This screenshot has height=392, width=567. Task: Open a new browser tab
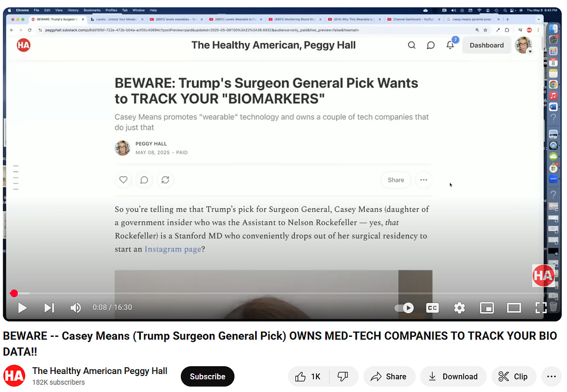pyautogui.click(x=507, y=19)
